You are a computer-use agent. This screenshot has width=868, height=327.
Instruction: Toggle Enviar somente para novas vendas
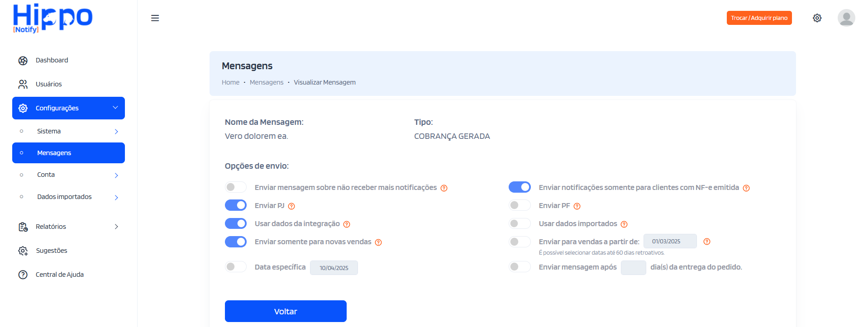(x=236, y=242)
